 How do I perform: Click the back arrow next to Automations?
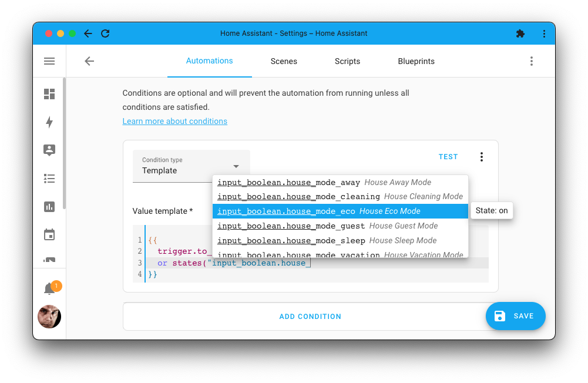click(x=89, y=61)
